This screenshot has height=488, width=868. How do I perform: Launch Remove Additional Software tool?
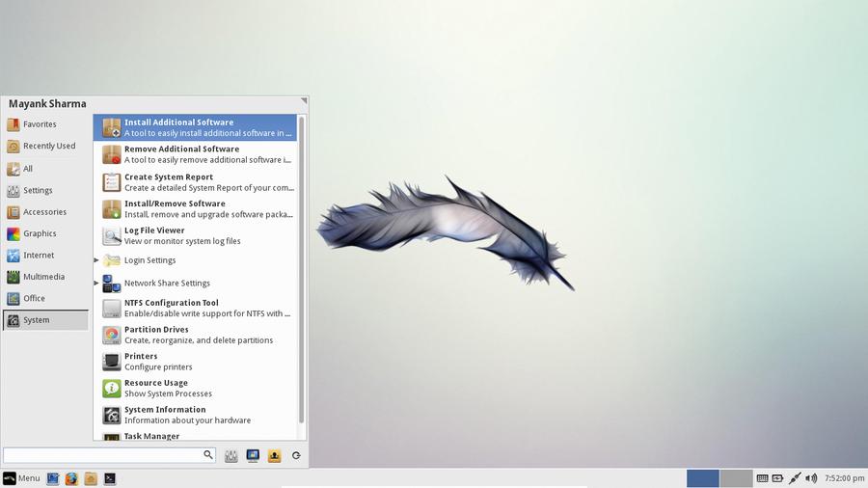pos(195,154)
